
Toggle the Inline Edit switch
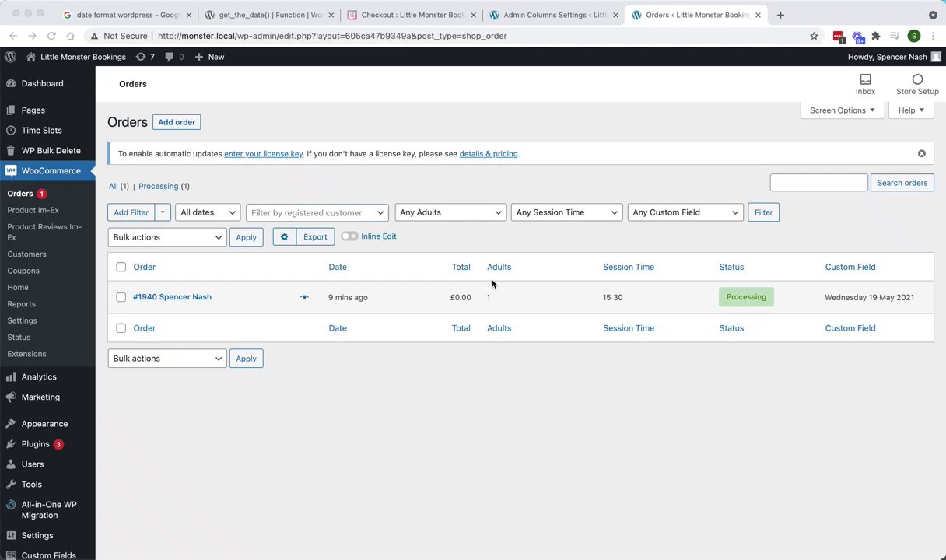tap(349, 236)
